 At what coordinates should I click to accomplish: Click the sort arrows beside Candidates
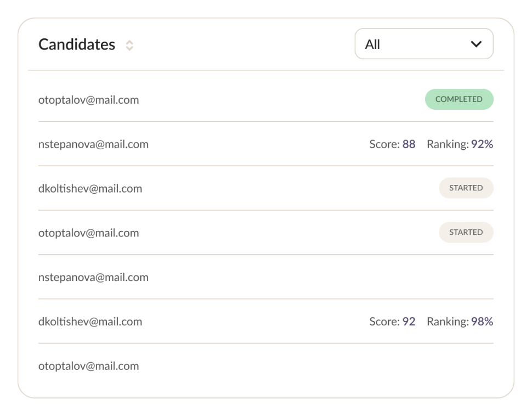click(129, 45)
